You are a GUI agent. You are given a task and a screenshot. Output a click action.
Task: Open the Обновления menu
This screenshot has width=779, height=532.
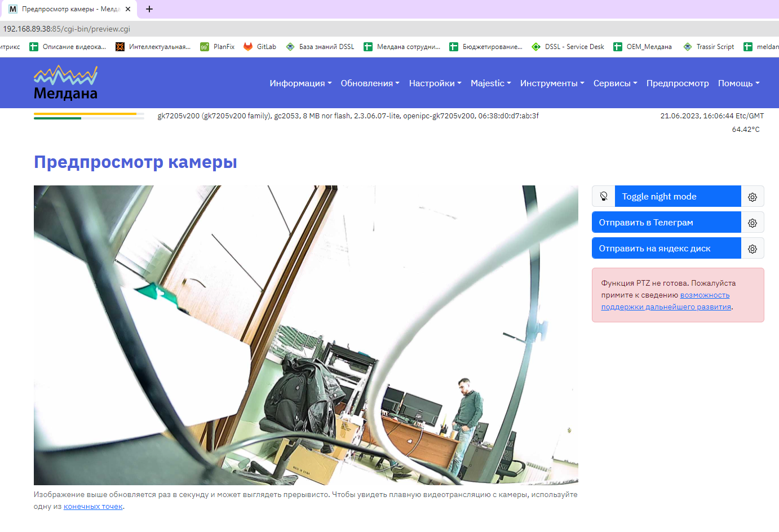tap(370, 83)
